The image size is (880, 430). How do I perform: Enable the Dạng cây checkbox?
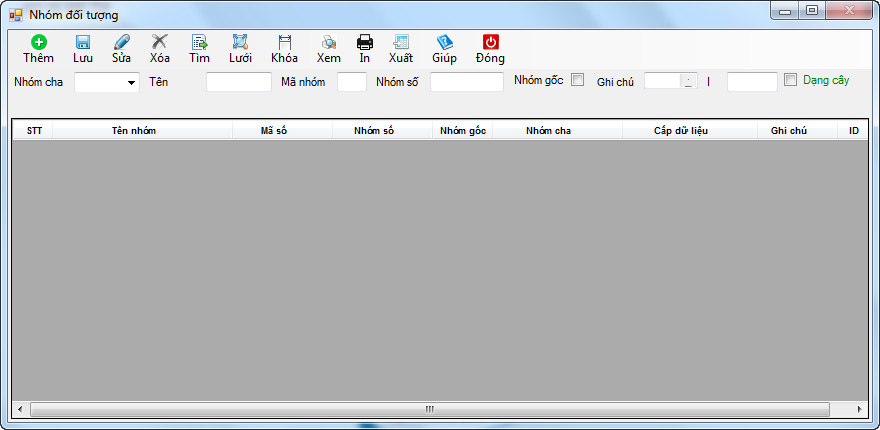coord(791,80)
